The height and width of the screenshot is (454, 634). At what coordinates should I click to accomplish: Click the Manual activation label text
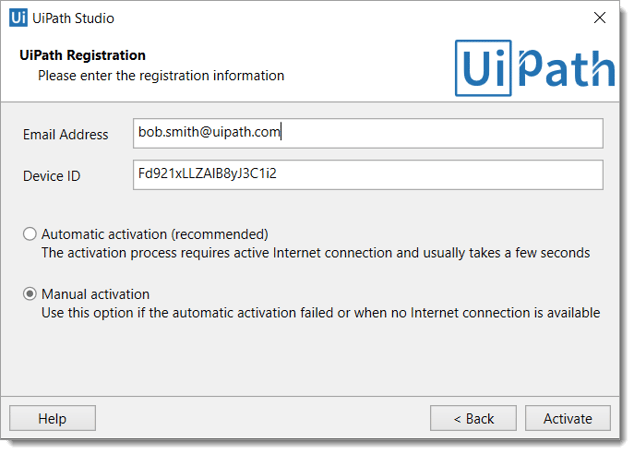tap(95, 294)
